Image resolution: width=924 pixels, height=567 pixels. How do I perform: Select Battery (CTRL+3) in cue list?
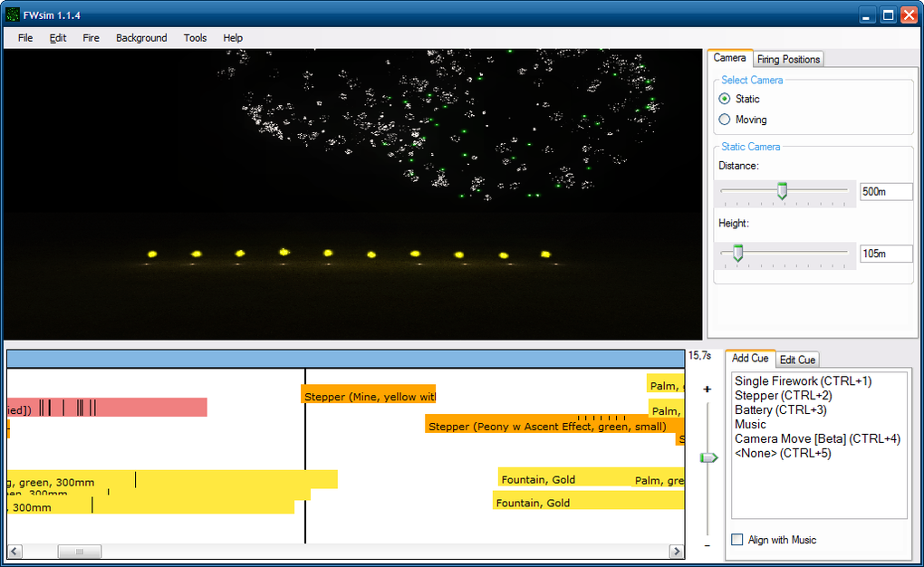click(781, 409)
